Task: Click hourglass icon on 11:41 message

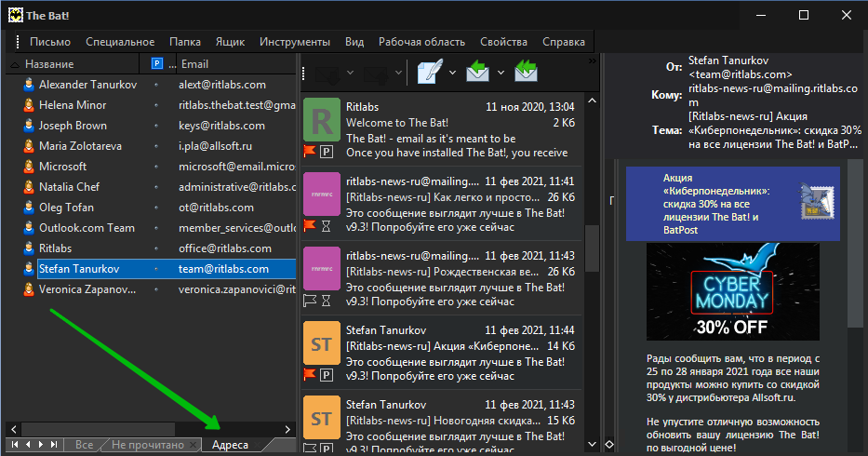Action: pos(326,226)
